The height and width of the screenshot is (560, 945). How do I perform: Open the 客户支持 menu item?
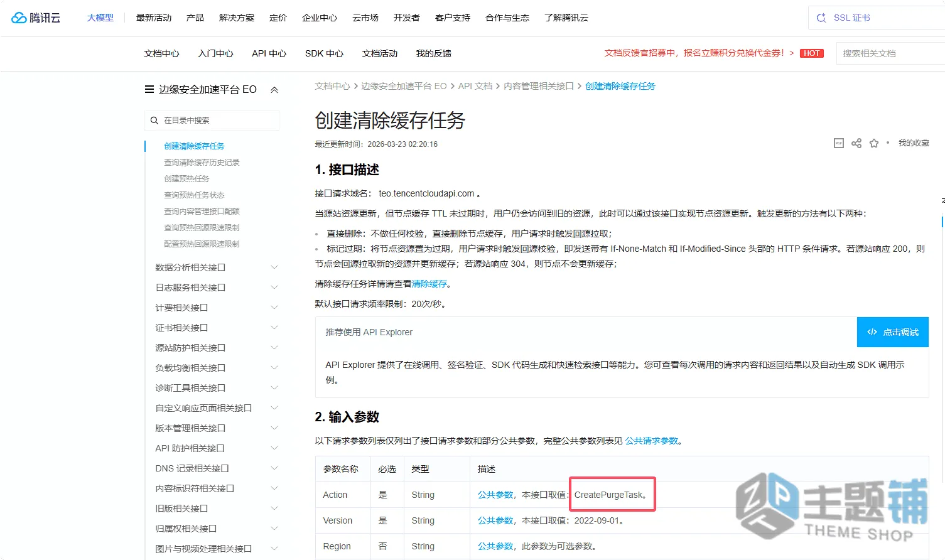click(453, 18)
